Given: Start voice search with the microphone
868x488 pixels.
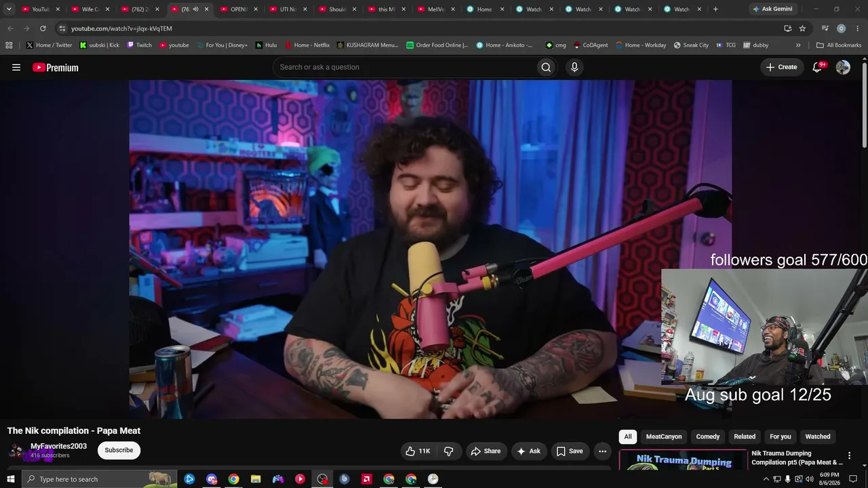Looking at the screenshot, I should [574, 67].
